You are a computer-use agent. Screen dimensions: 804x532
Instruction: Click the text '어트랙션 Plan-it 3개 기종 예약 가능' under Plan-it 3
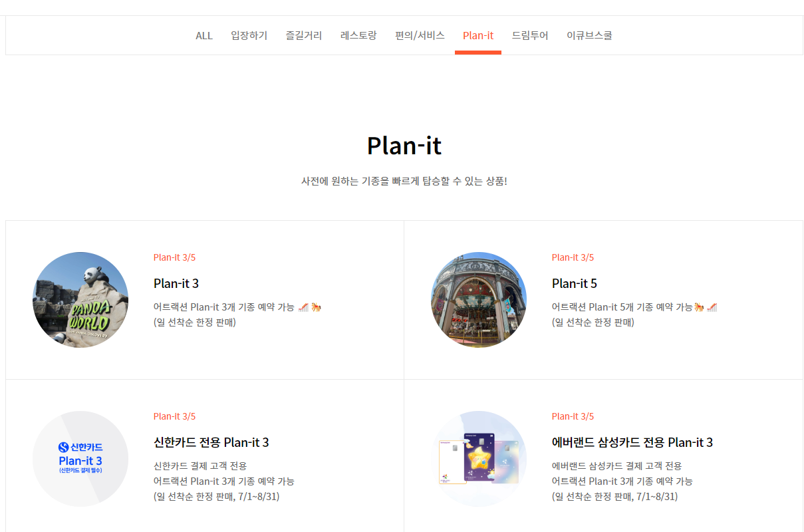coord(224,307)
